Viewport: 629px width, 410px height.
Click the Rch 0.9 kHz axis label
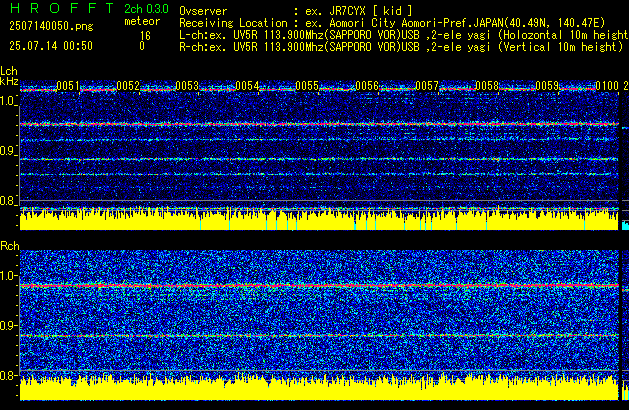click(8, 325)
